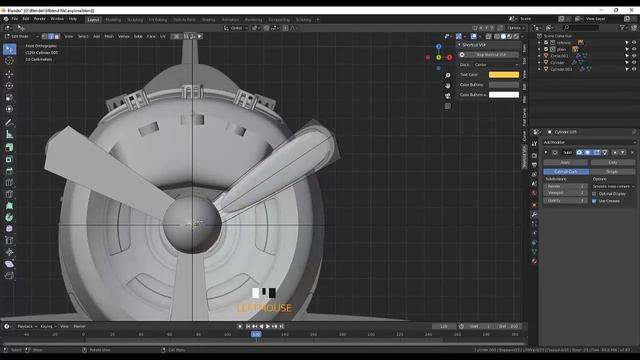Screen dimensions: 640x360
Task: Select the Bevel tool
Action: pos(9,171)
